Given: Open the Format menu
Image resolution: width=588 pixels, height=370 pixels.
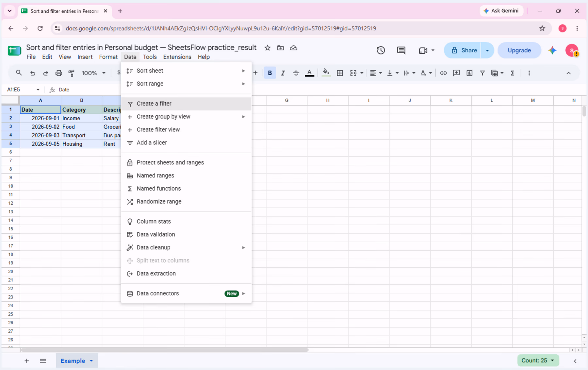Looking at the screenshot, I should [x=108, y=57].
